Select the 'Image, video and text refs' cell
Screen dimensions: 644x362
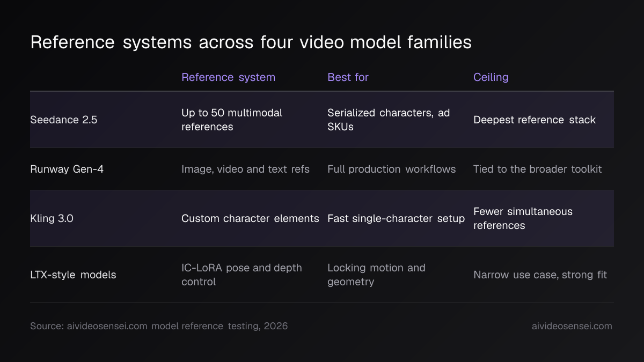[x=245, y=169]
